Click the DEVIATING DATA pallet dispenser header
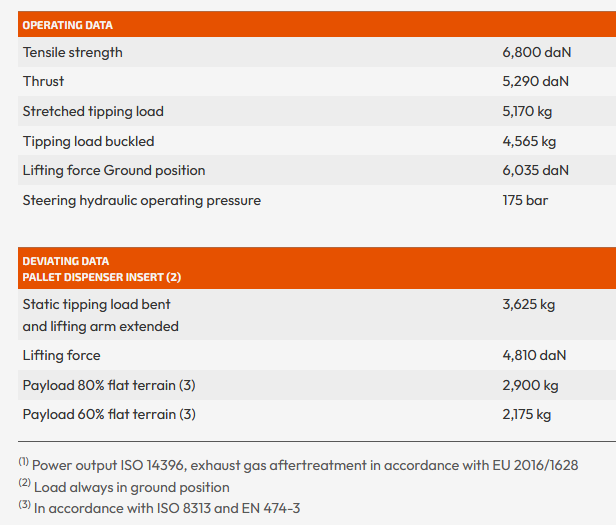Screen dimensions: 616x525 click(x=101, y=269)
